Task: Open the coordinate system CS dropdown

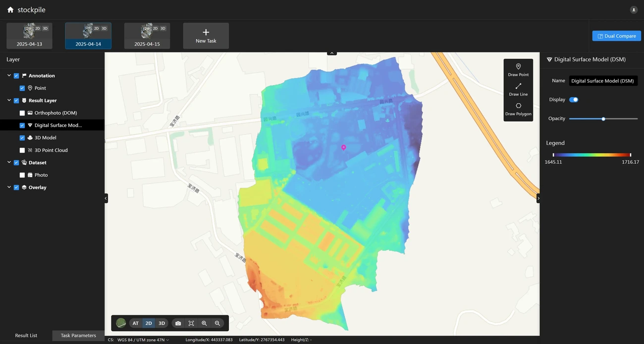Action: point(144,340)
